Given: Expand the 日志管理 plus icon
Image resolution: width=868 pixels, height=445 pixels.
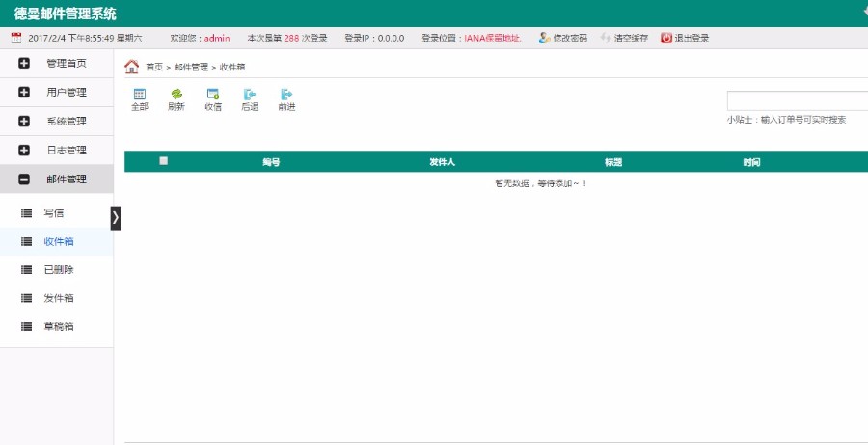Looking at the screenshot, I should [24, 150].
